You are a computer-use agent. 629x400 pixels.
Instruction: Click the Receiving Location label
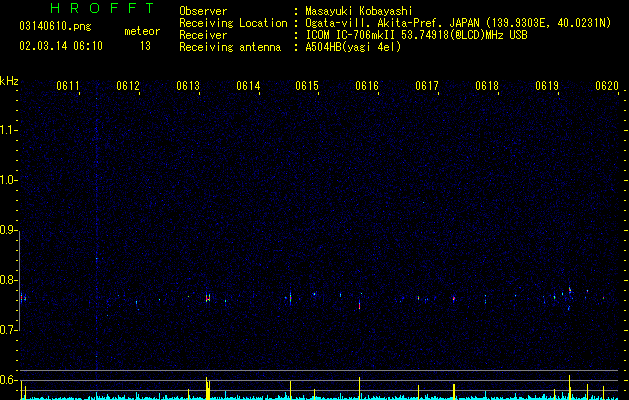pyautogui.click(x=233, y=23)
